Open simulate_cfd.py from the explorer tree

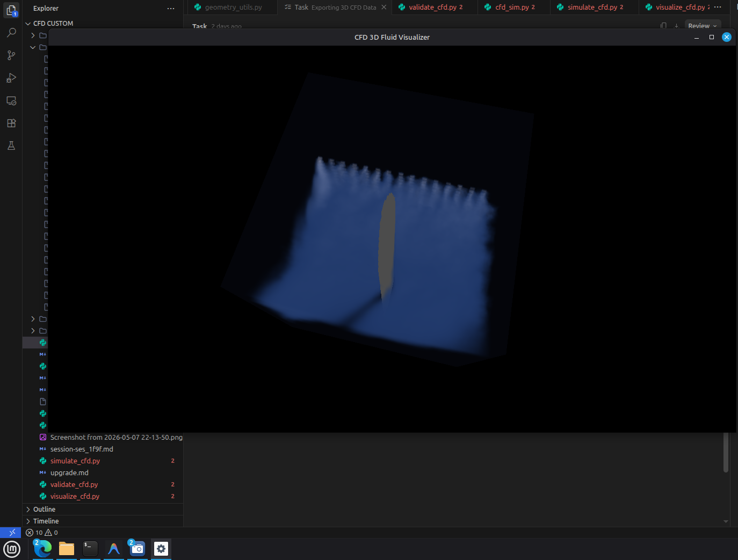tap(75, 461)
